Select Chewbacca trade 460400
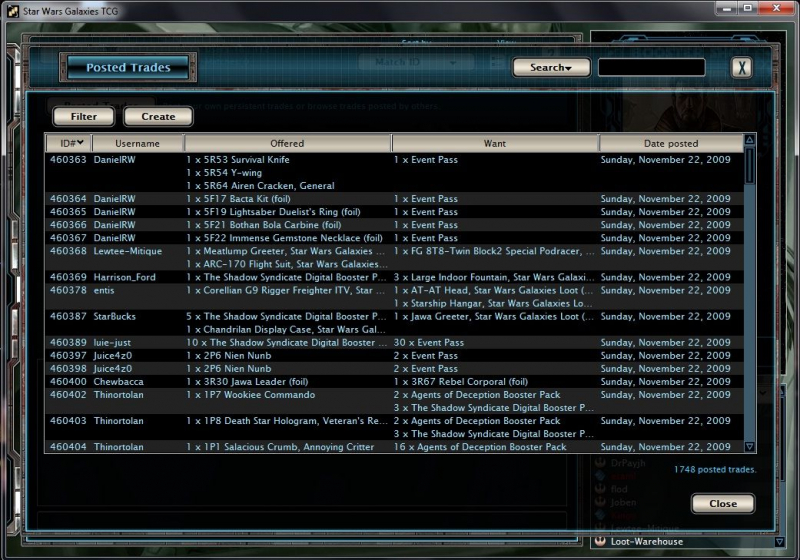The height and width of the screenshot is (560, 800). point(394,381)
